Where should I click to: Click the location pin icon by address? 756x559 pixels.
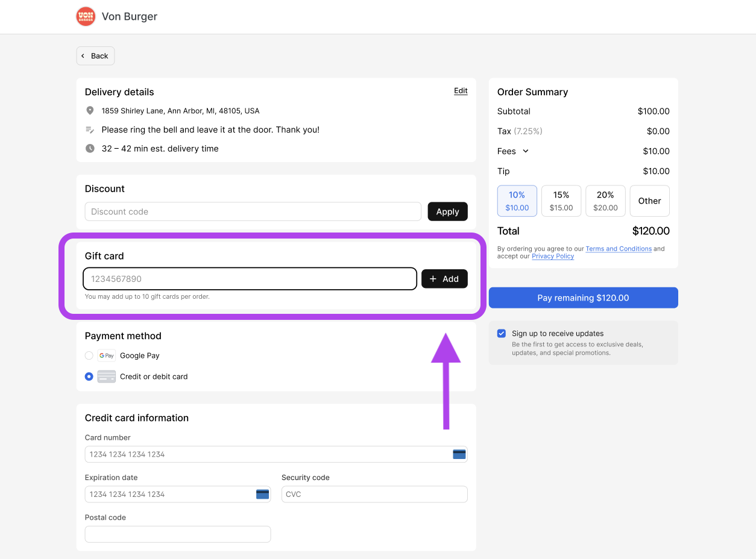pyautogui.click(x=90, y=111)
